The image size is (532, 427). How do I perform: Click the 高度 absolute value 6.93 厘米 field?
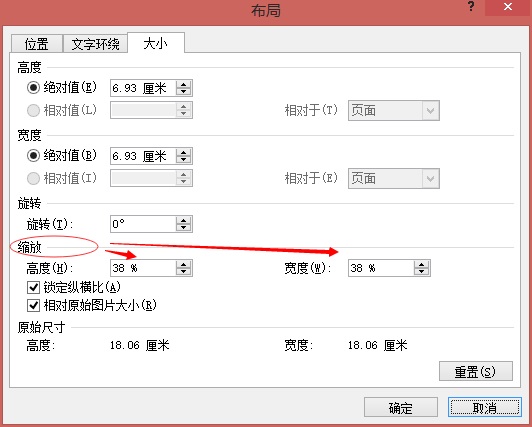point(143,88)
